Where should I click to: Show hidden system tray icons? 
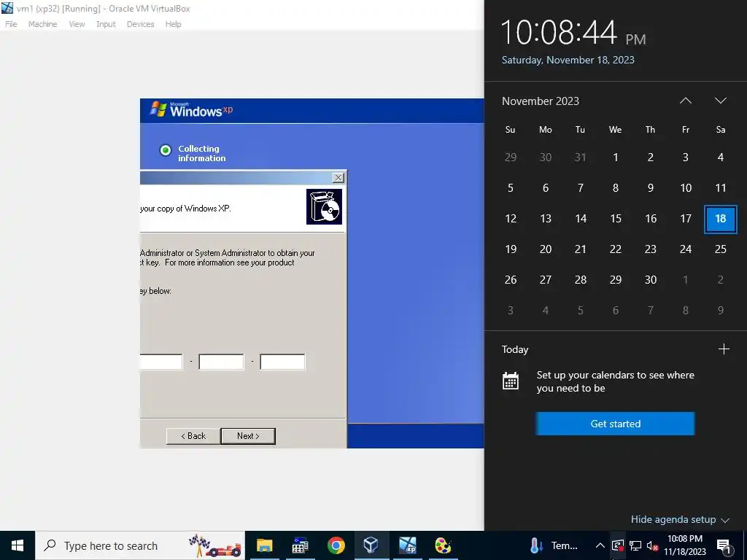click(600, 545)
